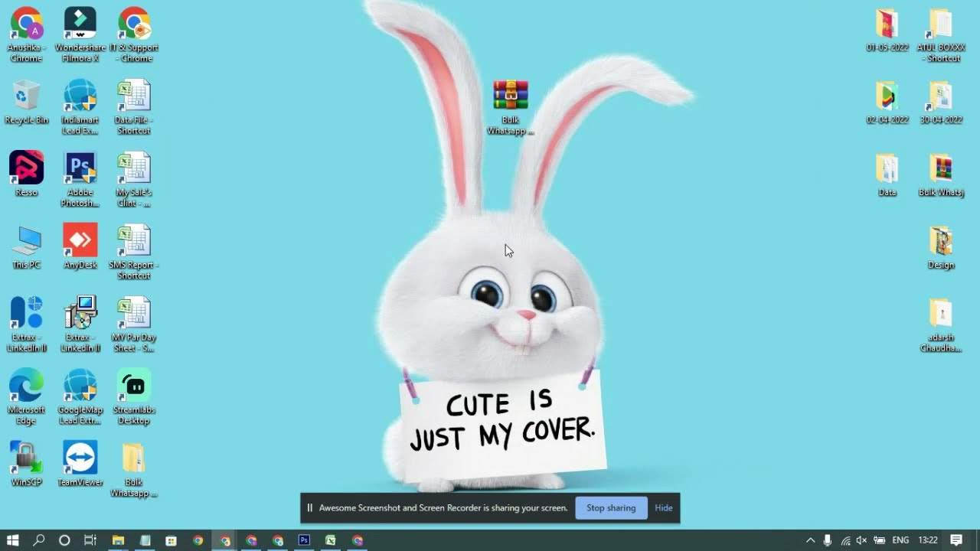Select the Adobe Photoshop desktop shortcut
This screenshot has width=980, height=551.
click(80, 180)
